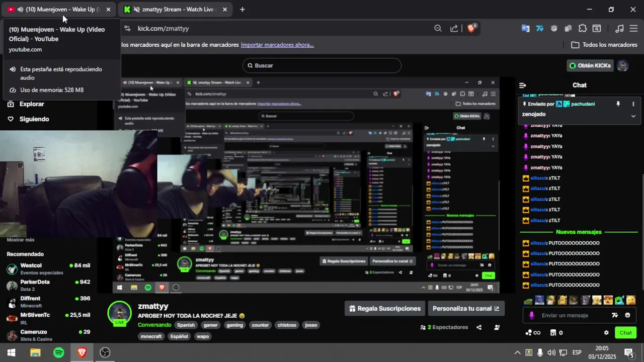644x362 pixels.
Task: Select the frog emote in quick emotes
Action: click(528, 301)
